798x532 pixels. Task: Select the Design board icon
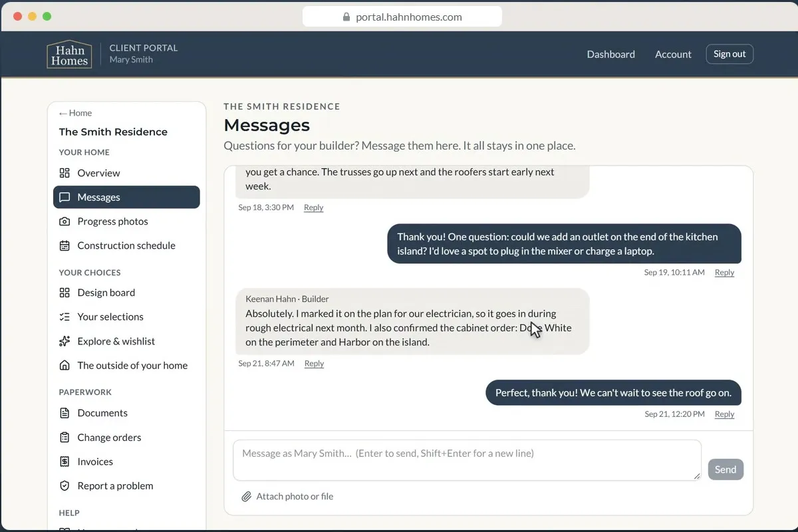click(65, 293)
